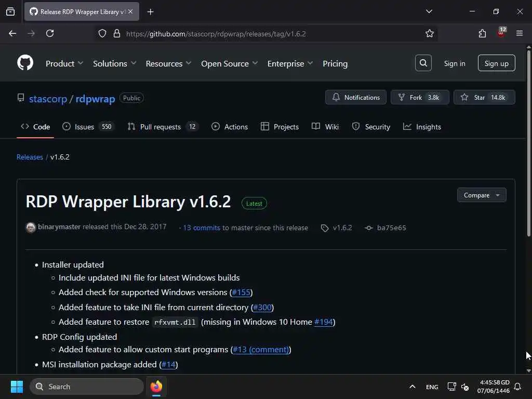Open Firefox tab overview icon
Viewport: 532px width, 399px height.
[10, 11]
